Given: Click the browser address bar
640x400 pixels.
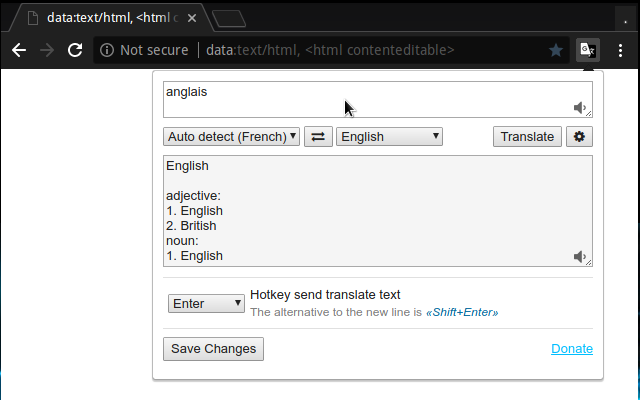Looking at the screenshot, I should coord(330,50).
